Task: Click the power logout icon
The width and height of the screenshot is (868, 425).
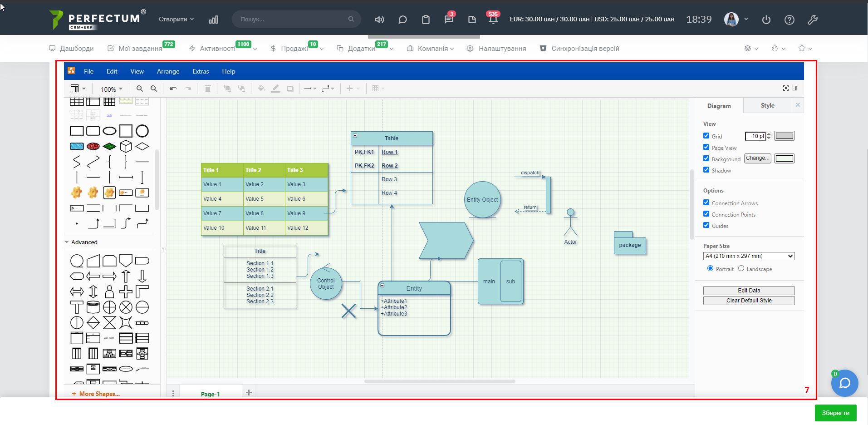Action: [x=766, y=20]
